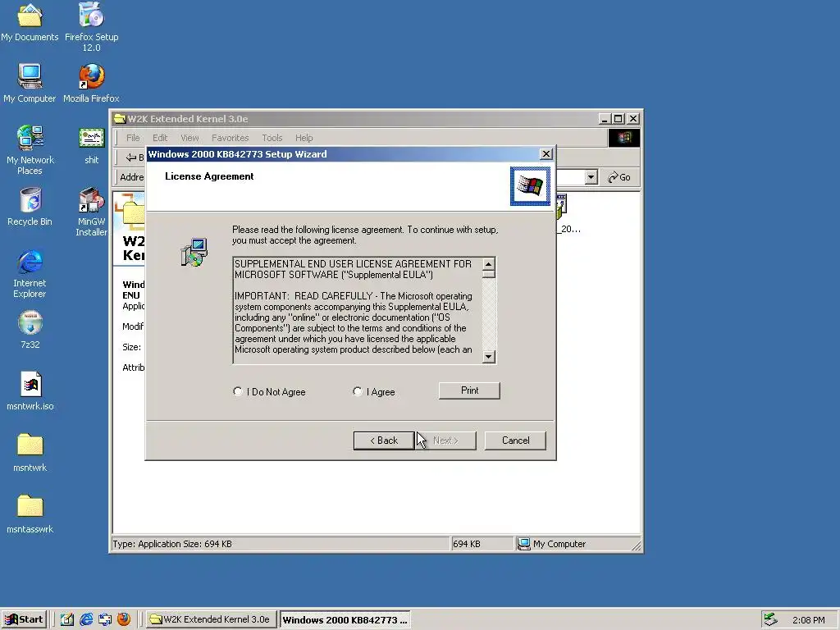Go Back in the setup wizard
840x630 pixels.
coord(384,441)
